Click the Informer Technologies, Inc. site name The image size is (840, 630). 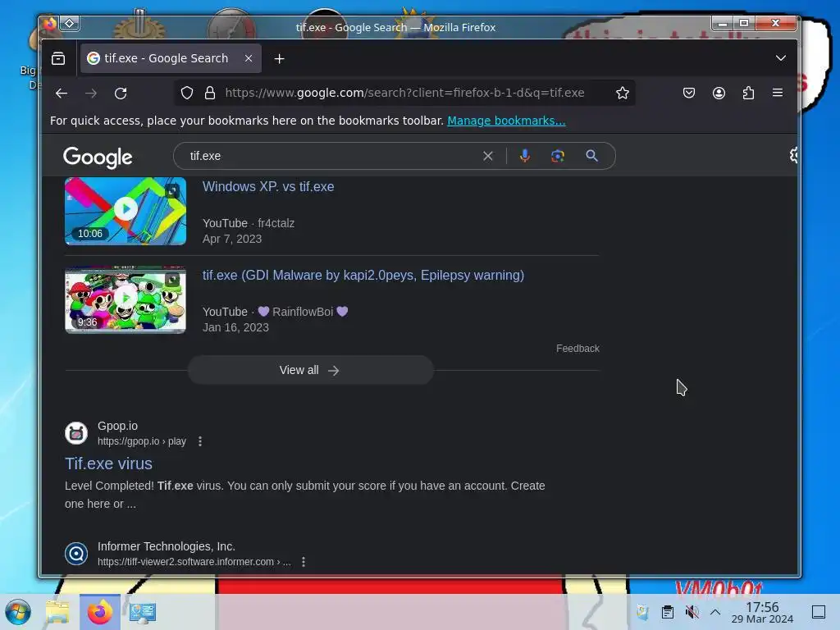(166, 546)
